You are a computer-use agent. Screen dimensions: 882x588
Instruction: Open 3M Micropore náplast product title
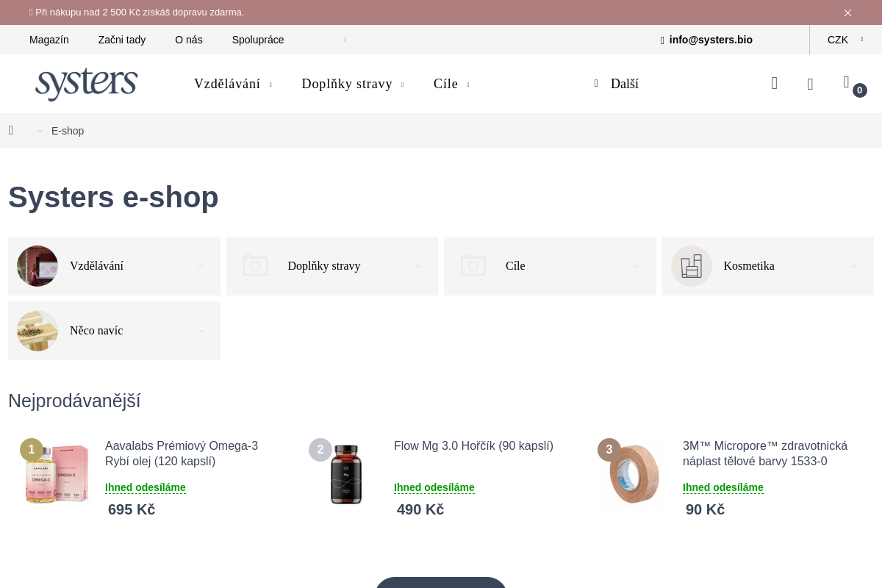[765, 453]
